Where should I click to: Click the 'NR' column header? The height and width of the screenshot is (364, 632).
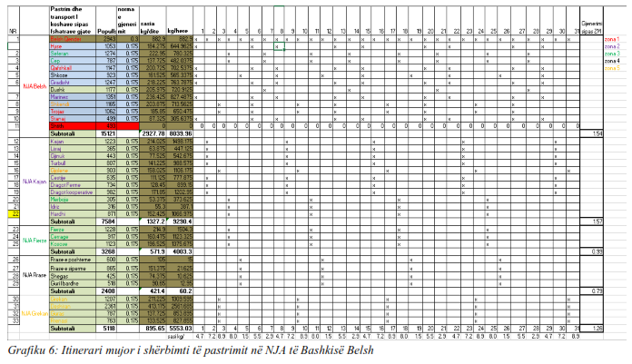pyautogui.click(x=12, y=30)
